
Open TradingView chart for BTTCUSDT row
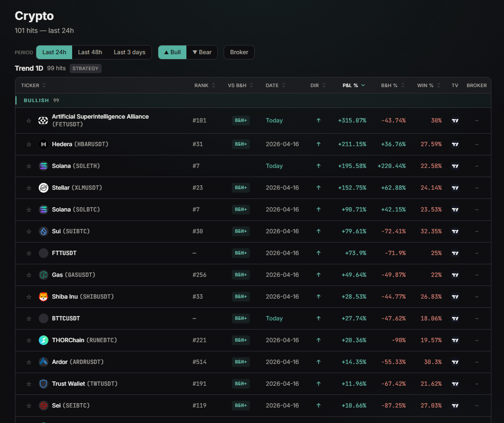(x=455, y=318)
